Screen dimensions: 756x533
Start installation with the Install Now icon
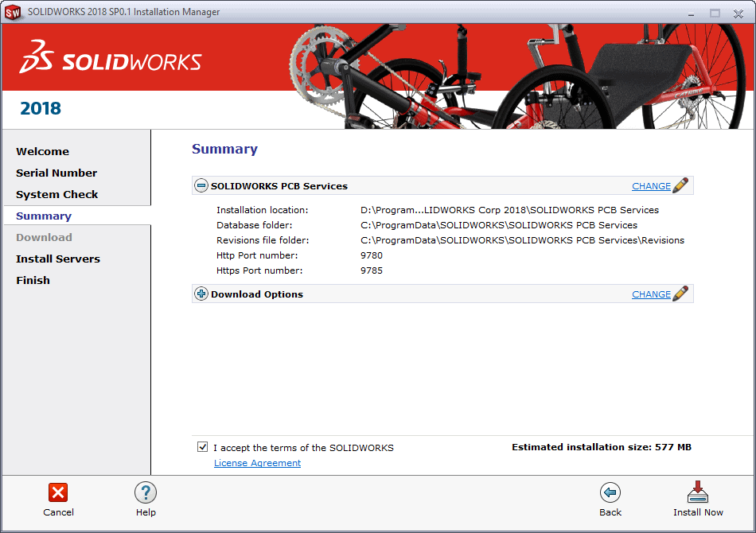coord(698,492)
